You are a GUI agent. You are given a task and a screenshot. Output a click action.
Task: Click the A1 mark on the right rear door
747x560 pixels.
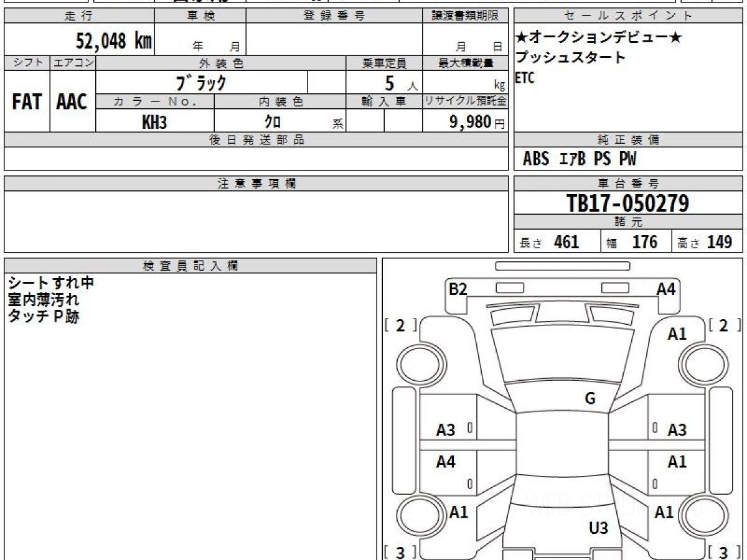click(x=677, y=462)
